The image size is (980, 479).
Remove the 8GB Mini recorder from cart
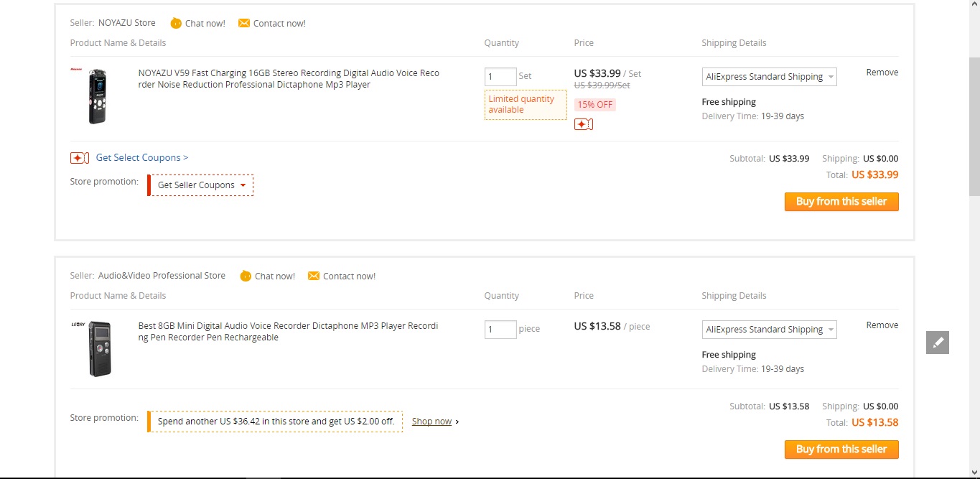click(x=882, y=325)
